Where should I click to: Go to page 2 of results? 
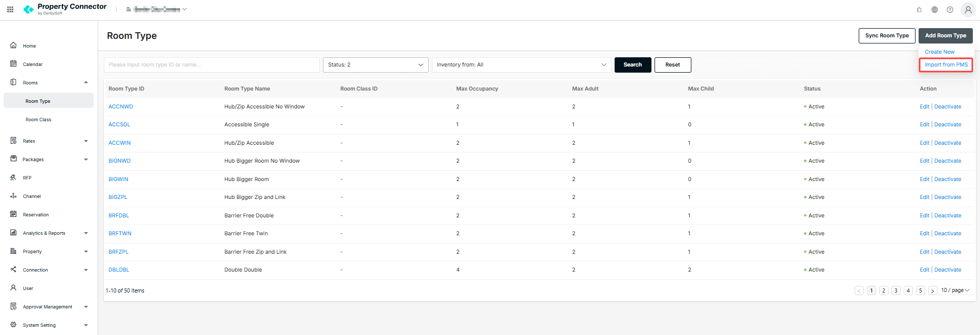click(x=884, y=291)
